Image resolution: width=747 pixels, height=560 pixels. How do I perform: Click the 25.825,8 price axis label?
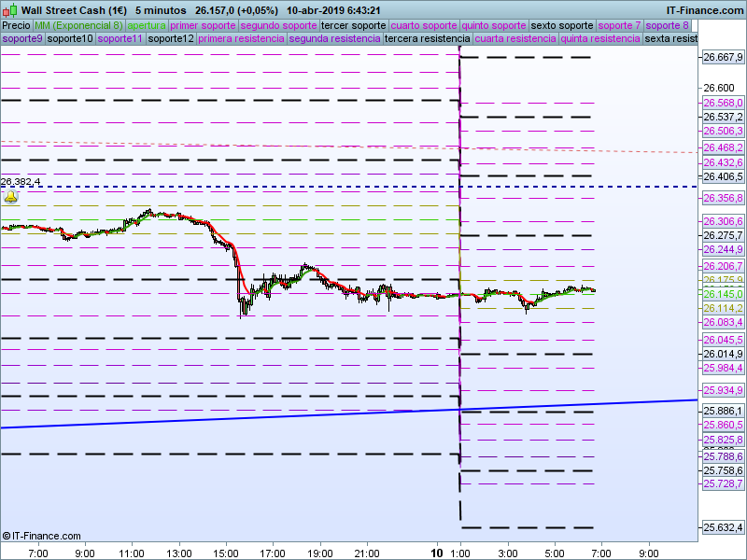pos(723,440)
